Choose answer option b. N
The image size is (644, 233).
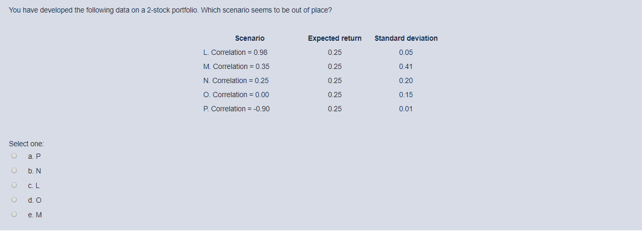point(14,171)
